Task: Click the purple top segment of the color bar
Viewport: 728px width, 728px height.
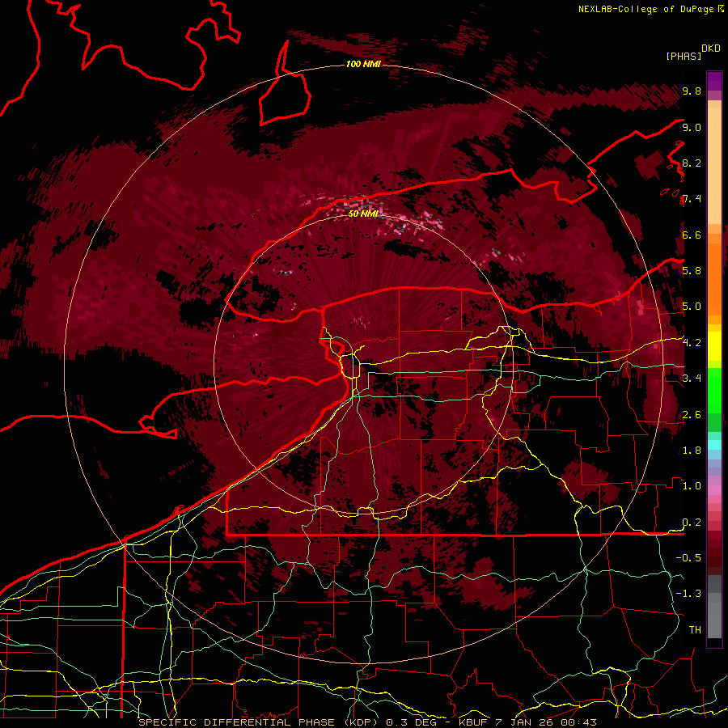Action: click(x=714, y=81)
